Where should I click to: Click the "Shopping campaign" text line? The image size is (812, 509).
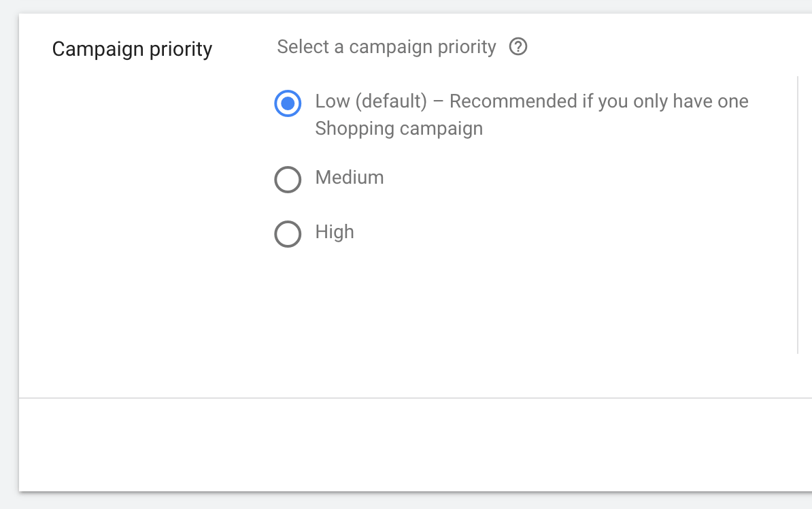399,129
